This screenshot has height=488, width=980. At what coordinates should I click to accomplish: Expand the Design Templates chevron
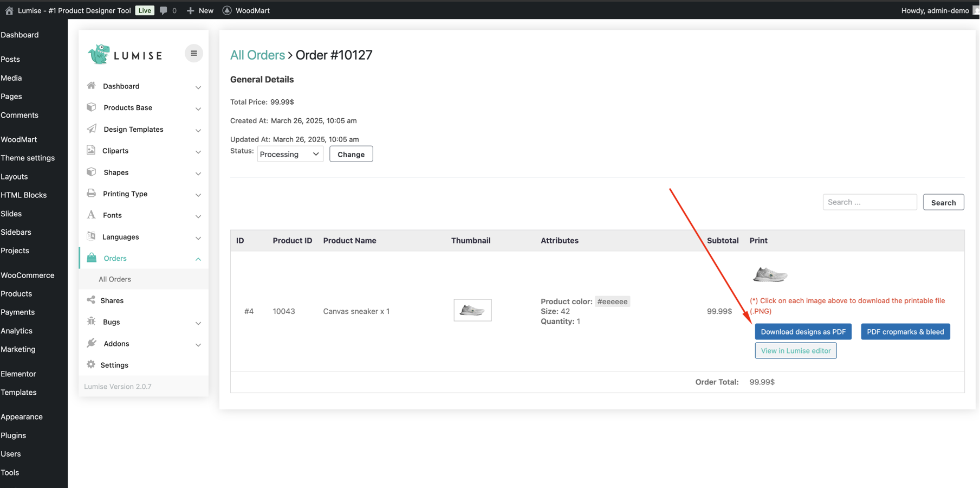pos(198,131)
